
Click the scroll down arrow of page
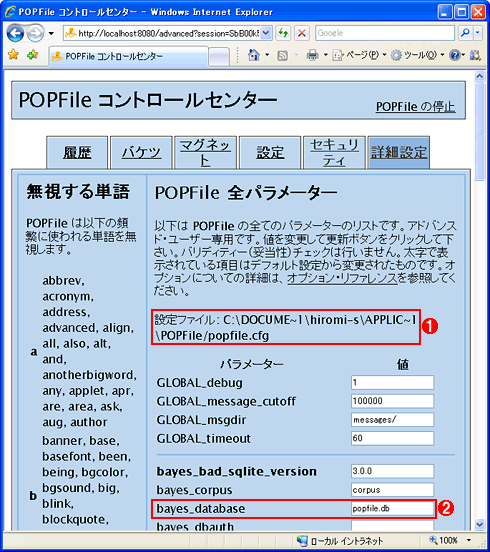coord(479,525)
